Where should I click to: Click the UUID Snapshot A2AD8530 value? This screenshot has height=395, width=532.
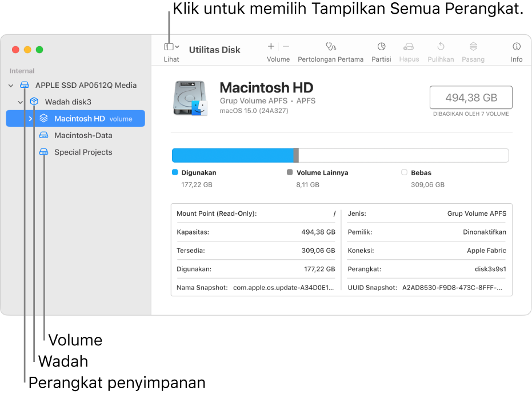[x=452, y=288]
